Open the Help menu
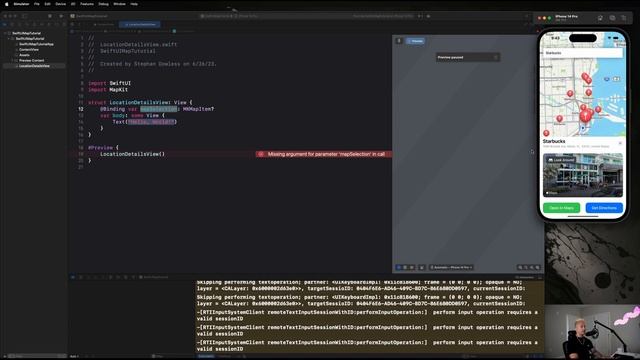This screenshot has height=360, width=640. coord(134,4)
